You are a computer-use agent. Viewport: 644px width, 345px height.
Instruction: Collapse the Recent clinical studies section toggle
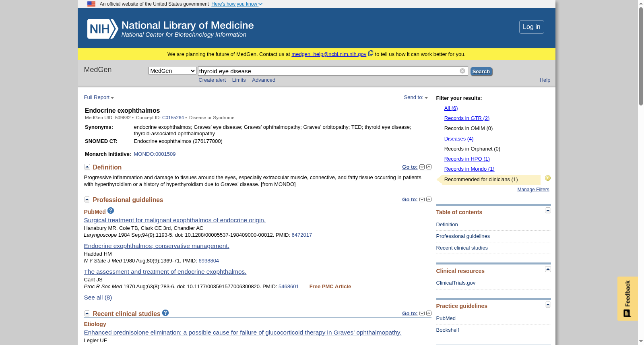pyautogui.click(x=87, y=313)
